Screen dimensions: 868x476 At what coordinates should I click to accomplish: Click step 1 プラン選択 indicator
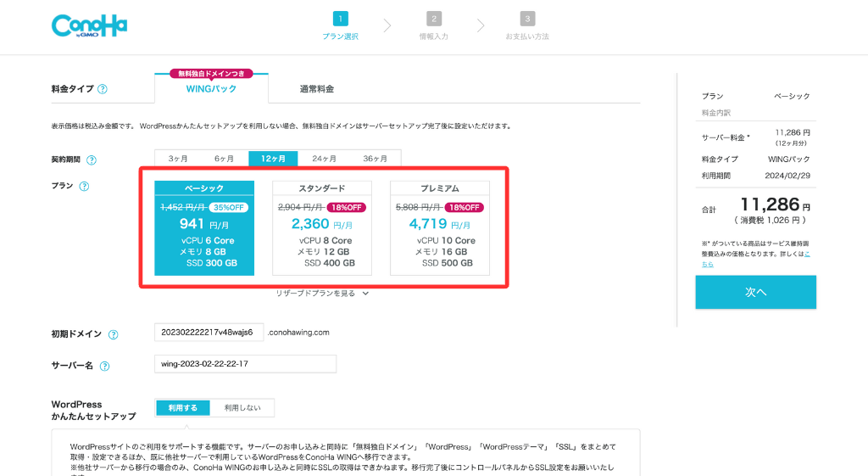(341, 26)
